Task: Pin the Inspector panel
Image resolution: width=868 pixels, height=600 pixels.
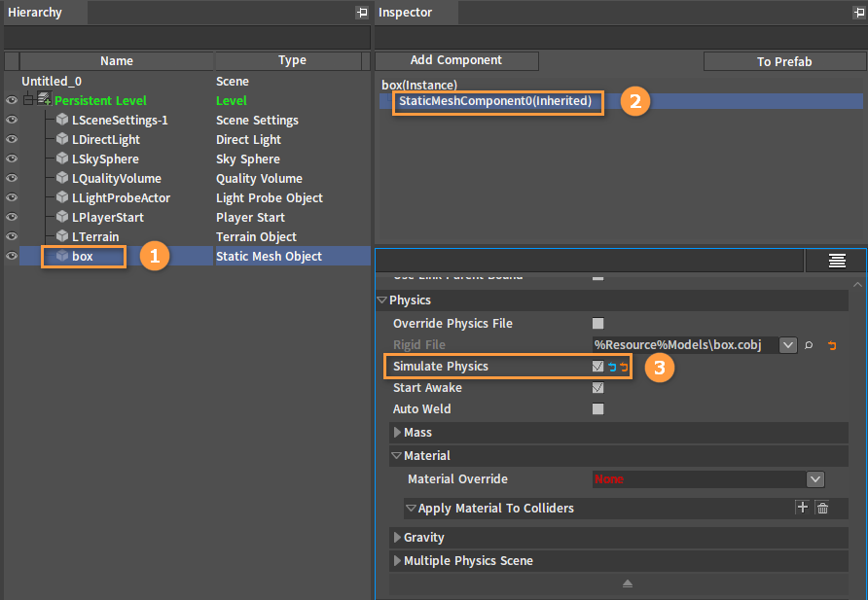Action: [859, 13]
